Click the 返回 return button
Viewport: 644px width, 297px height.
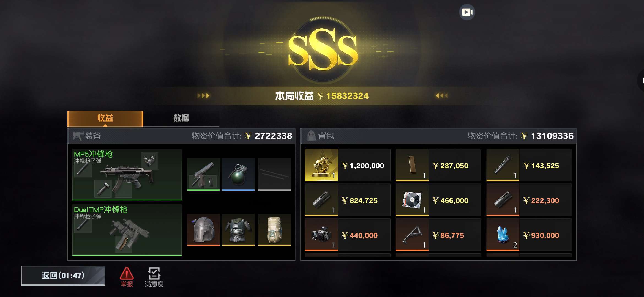(63, 276)
